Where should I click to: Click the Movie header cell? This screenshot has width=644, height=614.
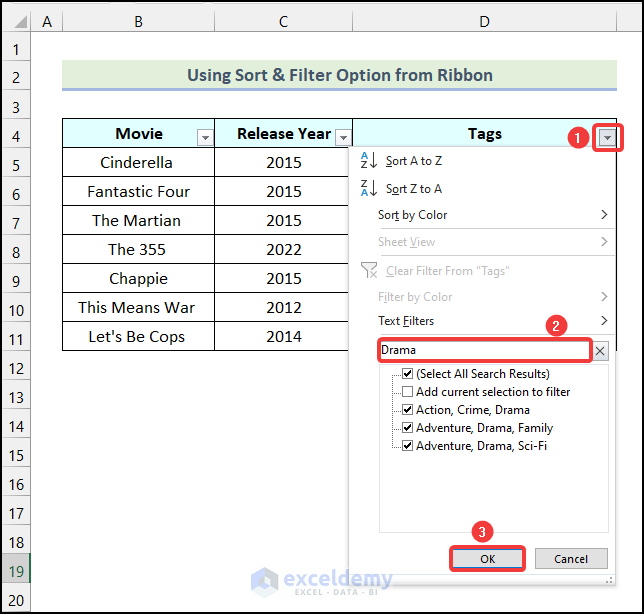coord(138,133)
